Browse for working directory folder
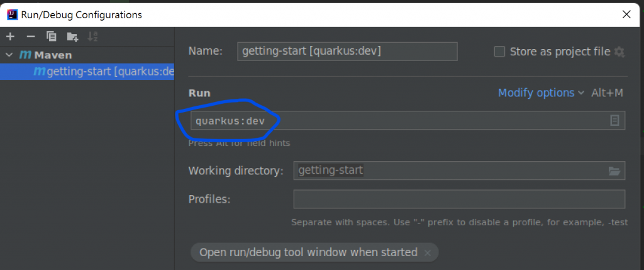Image resolution: width=644 pixels, height=270 pixels. (x=614, y=171)
